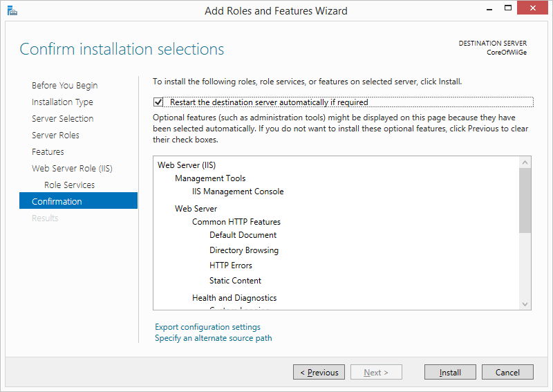Viewport: 553px width, 392px height.
Task: Go to the Features step
Action: [48, 151]
